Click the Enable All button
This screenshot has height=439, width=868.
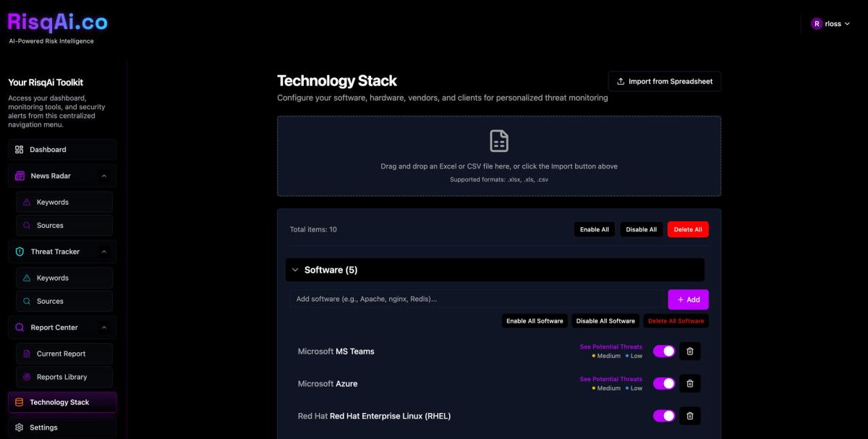click(x=595, y=229)
